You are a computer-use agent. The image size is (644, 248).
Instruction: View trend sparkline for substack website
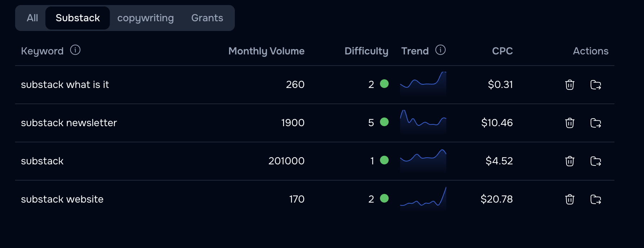pos(423,198)
